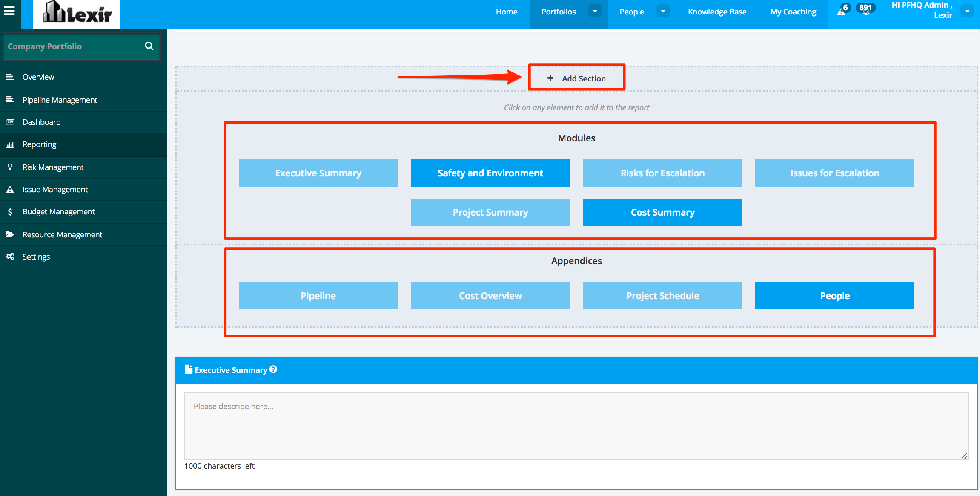Click the Budget Management dollar icon
Screen dimensions: 980x496
point(10,212)
